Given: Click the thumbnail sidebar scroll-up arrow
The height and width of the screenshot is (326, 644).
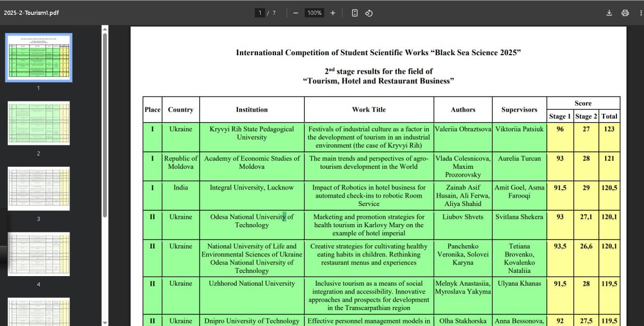Looking at the screenshot, I should pyautogui.click(x=105, y=29).
